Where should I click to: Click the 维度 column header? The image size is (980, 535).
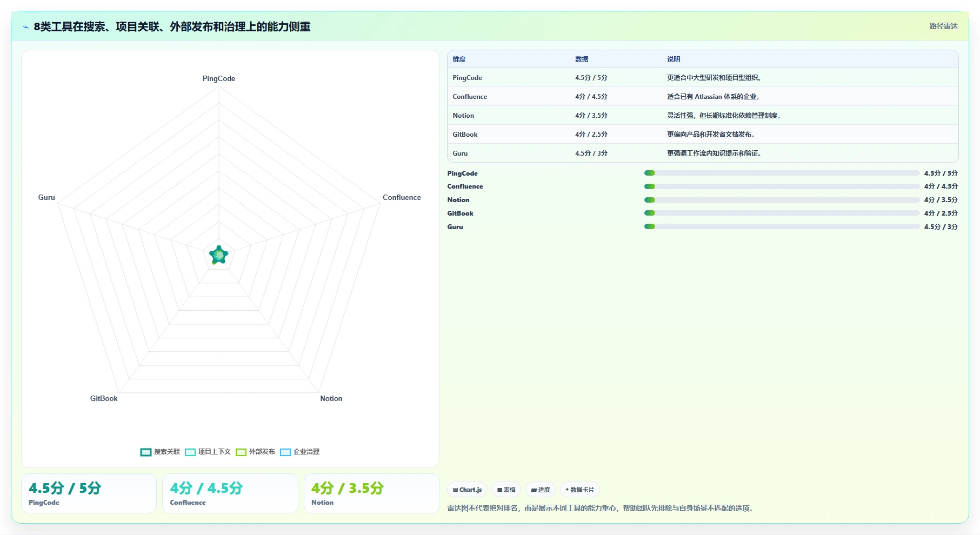point(459,59)
